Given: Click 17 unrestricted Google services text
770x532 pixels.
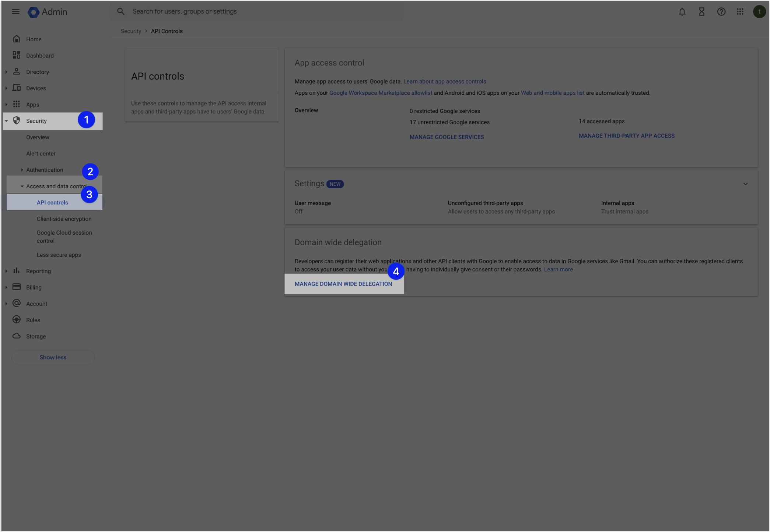Looking at the screenshot, I should [449, 122].
